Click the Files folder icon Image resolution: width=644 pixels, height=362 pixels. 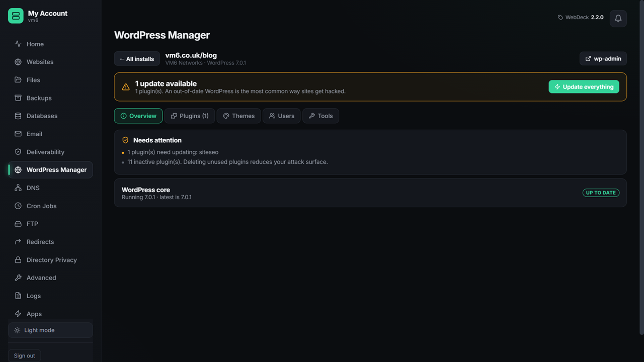click(x=18, y=80)
